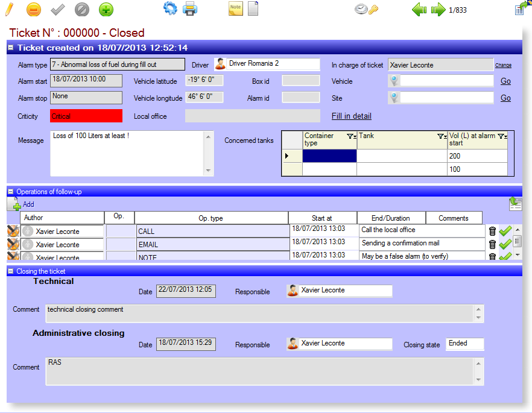Select the dark blue Container type cell

329,156
